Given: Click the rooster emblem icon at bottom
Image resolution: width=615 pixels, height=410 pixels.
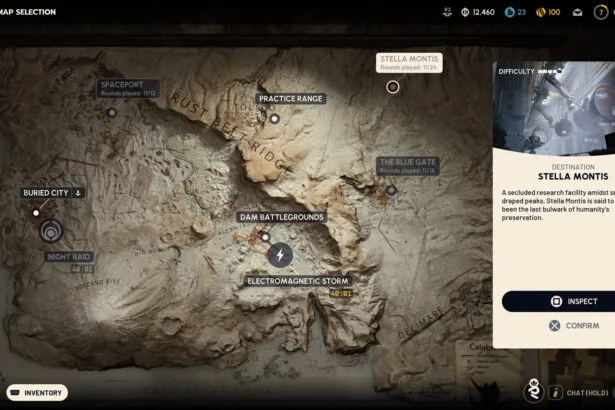Looking at the screenshot, I should tap(533, 390).
